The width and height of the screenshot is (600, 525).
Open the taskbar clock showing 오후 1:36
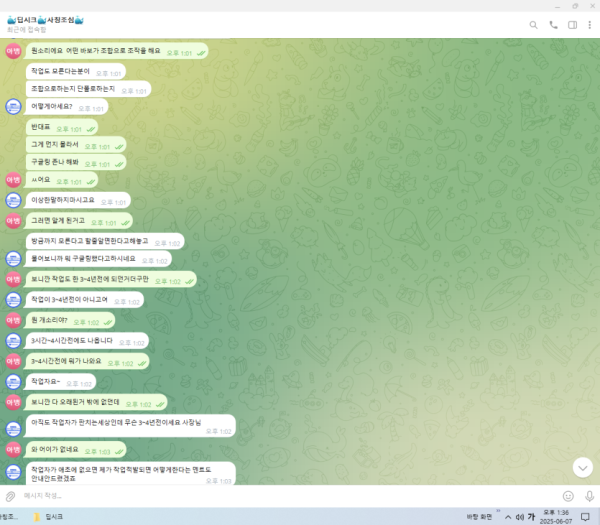(x=556, y=517)
